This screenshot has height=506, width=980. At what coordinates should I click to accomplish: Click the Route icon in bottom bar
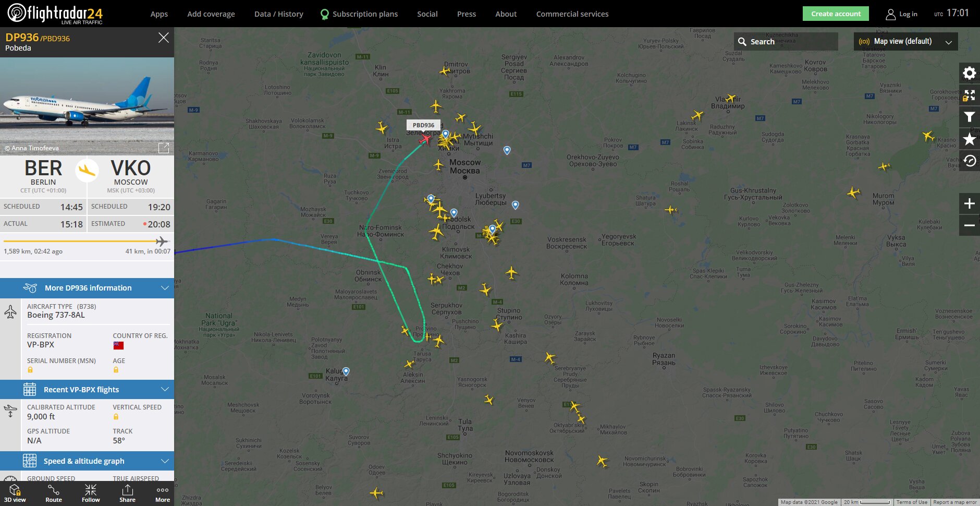tap(54, 493)
